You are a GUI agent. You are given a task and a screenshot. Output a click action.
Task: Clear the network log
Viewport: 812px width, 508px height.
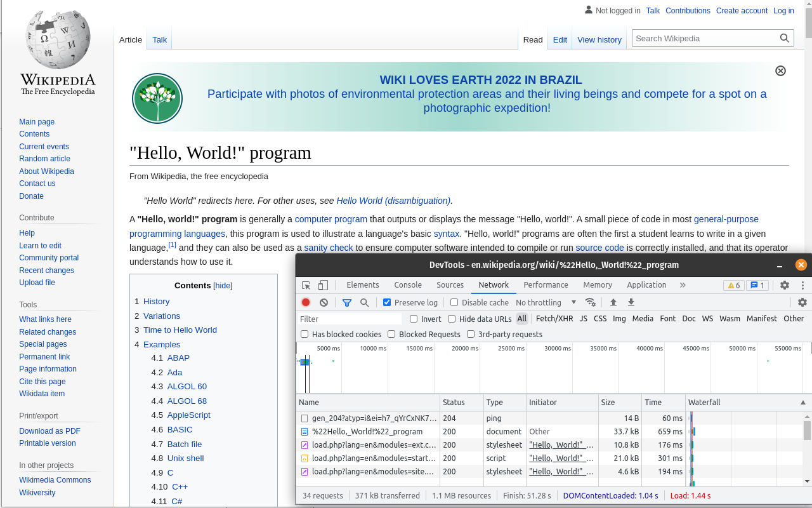pyautogui.click(x=324, y=303)
